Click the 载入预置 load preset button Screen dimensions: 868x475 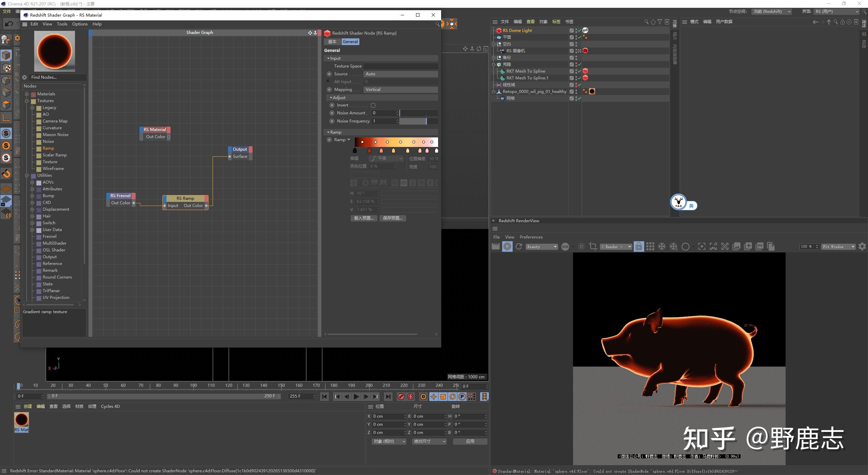pos(364,218)
